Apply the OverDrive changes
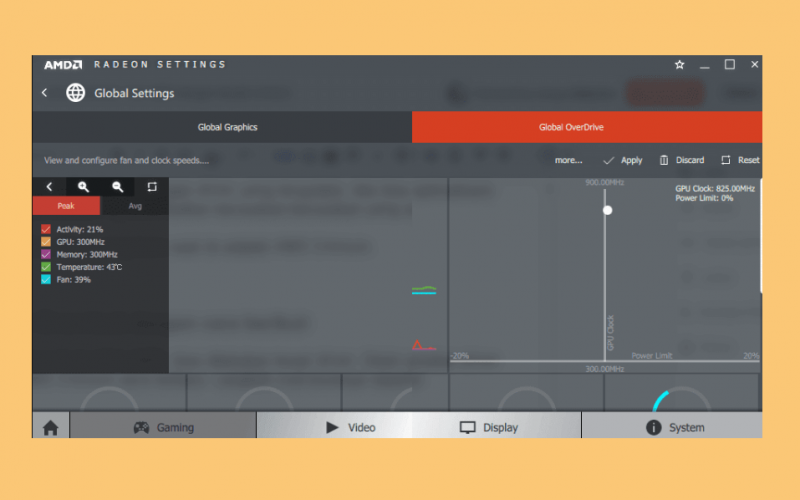 coord(623,160)
